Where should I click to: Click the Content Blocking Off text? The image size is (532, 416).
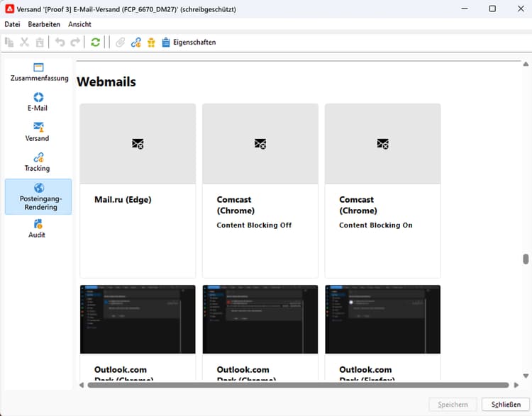pos(254,225)
